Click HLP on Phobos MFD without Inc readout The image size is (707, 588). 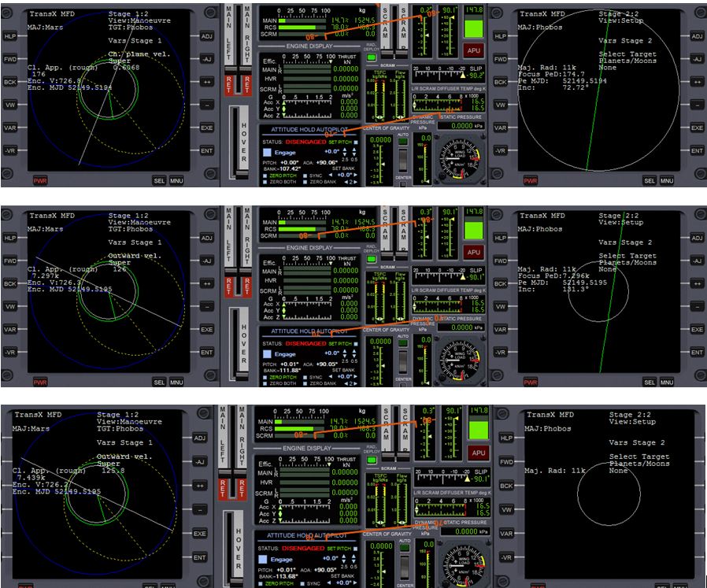coord(506,438)
